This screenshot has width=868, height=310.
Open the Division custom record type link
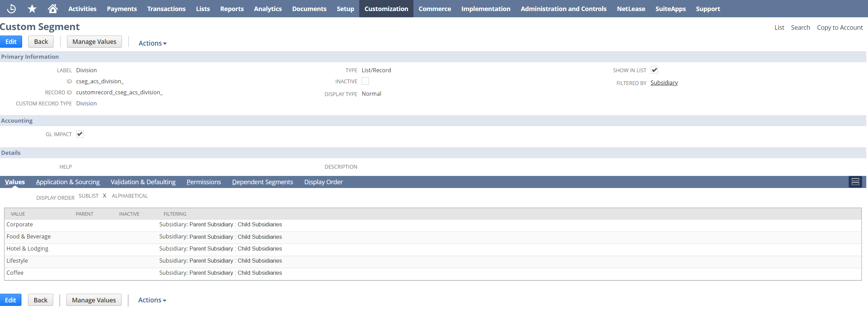(86, 103)
